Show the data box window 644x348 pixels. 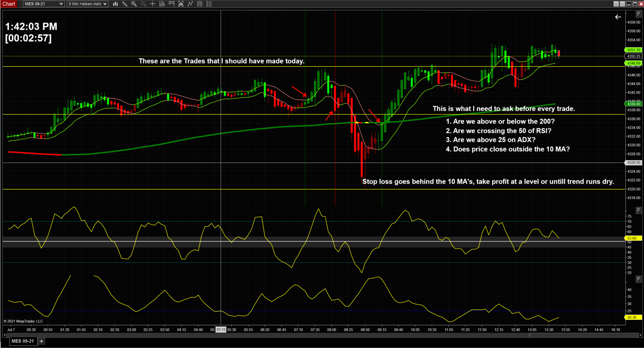point(162,4)
